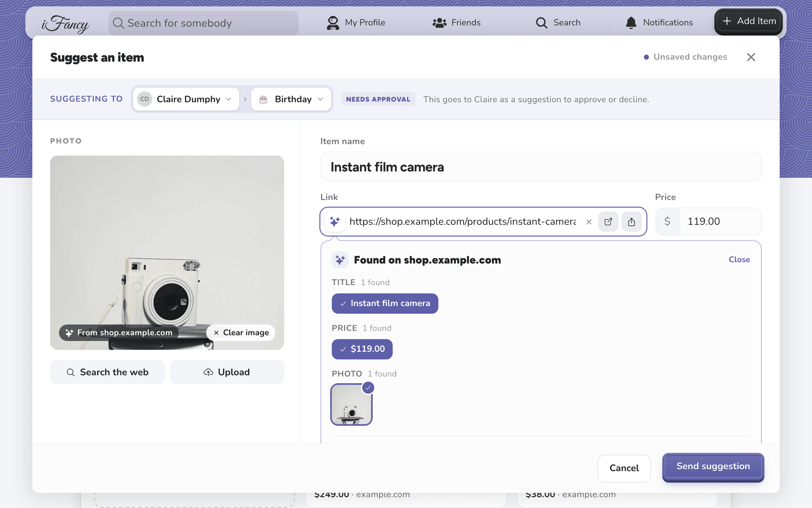
Task: Click the Upload photo button
Action: [227, 372]
